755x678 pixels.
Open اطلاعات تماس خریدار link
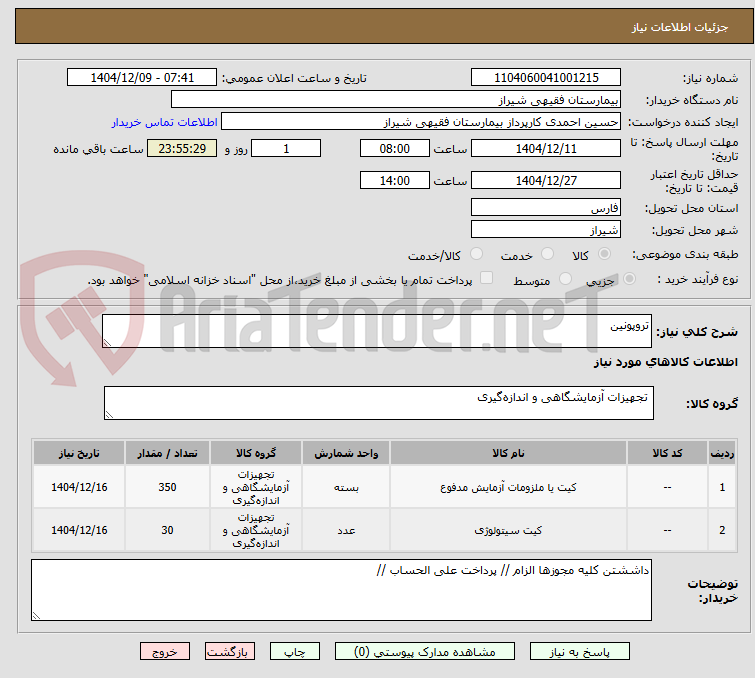click(165, 122)
